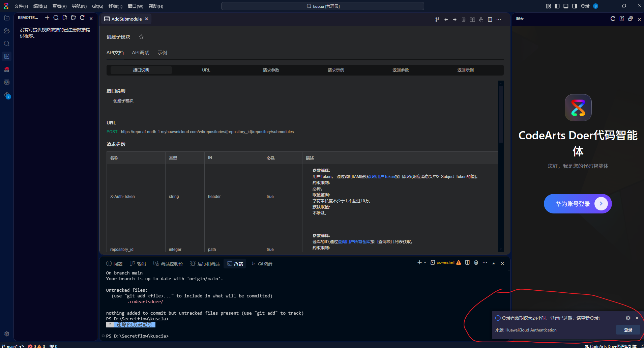Switch to the 问题 panel tab

click(114, 264)
